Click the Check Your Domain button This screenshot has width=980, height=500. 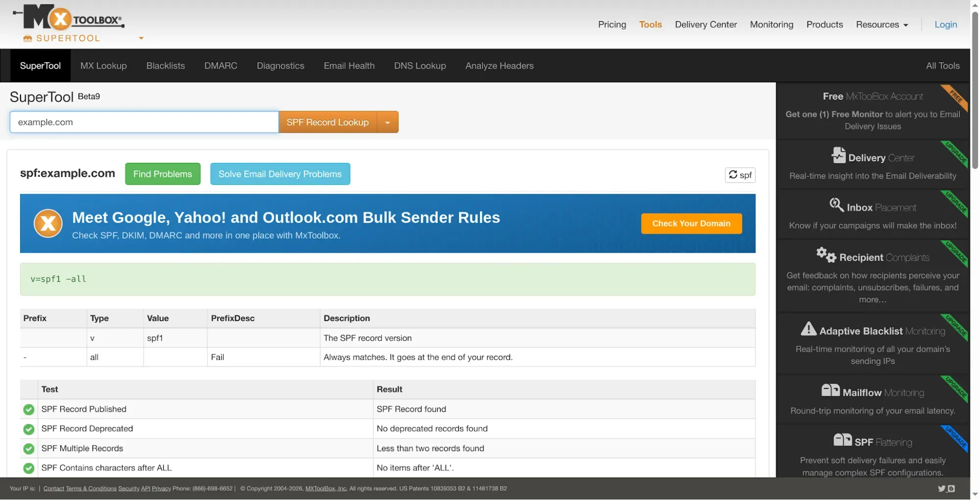coord(691,224)
